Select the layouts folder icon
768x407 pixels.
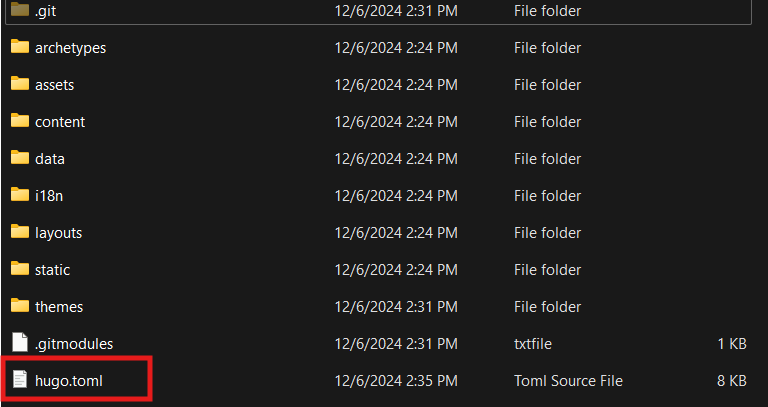tap(20, 232)
